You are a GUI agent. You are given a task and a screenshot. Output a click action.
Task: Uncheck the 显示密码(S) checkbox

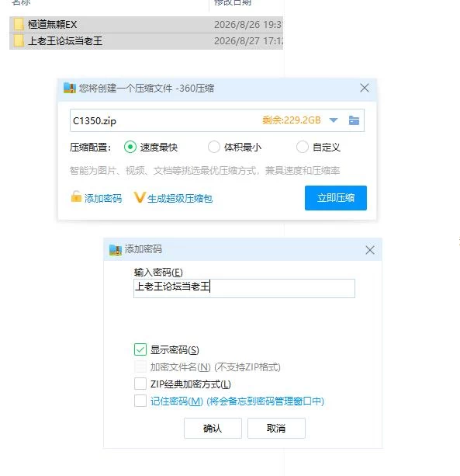point(140,349)
